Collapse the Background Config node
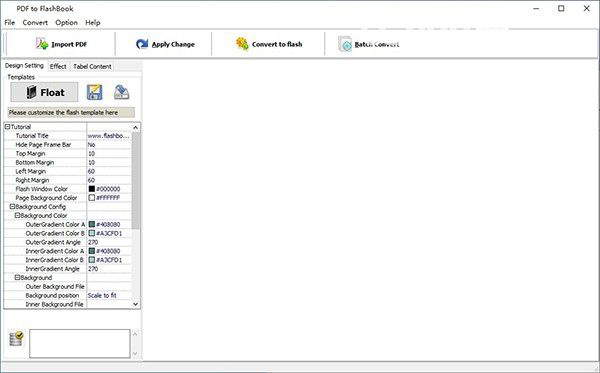 coord(12,207)
